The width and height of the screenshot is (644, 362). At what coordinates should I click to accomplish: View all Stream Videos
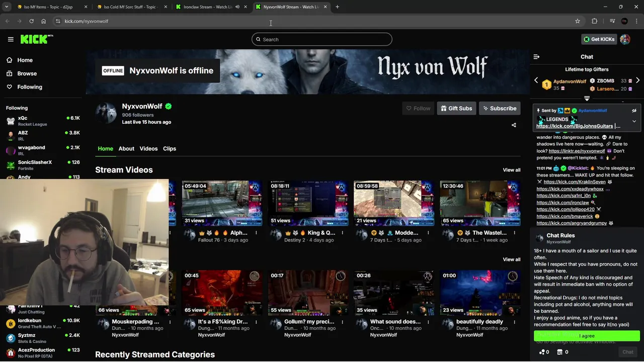click(511, 170)
